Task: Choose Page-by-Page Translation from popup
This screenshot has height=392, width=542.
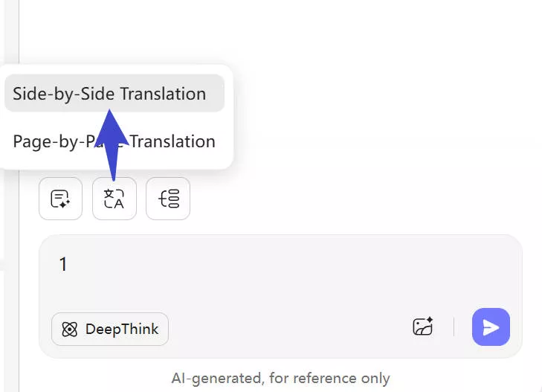Action: pos(114,141)
